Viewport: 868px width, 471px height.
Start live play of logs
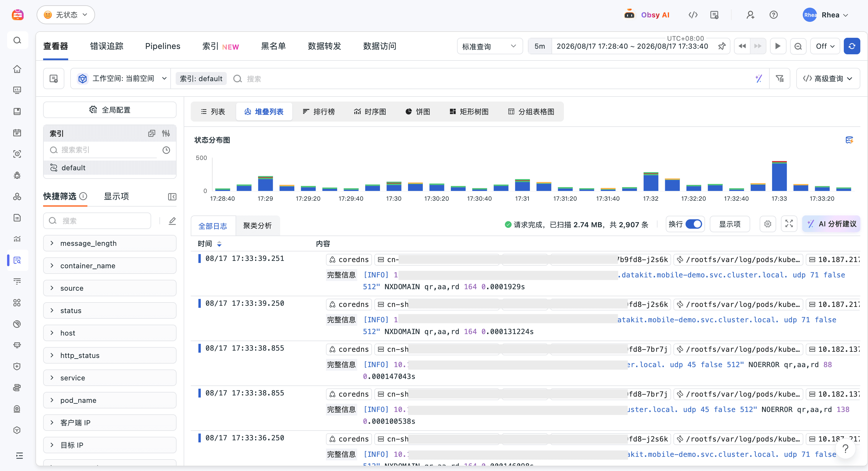[x=778, y=46]
